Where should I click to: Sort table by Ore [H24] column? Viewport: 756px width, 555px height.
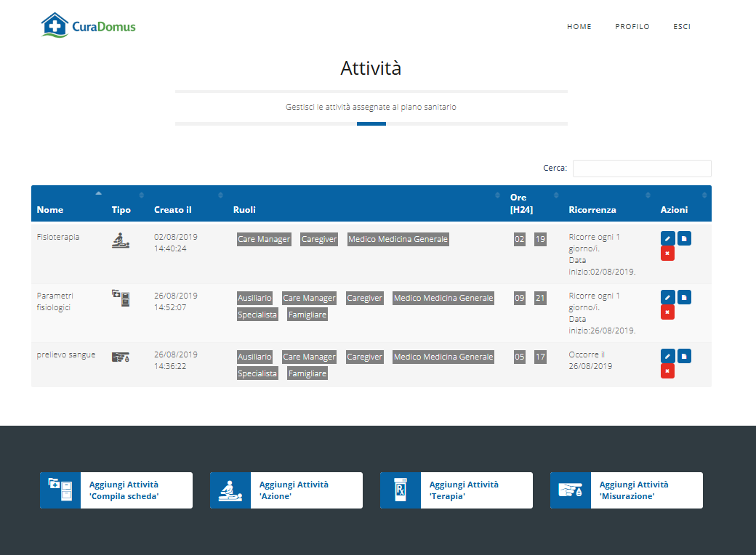534,203
